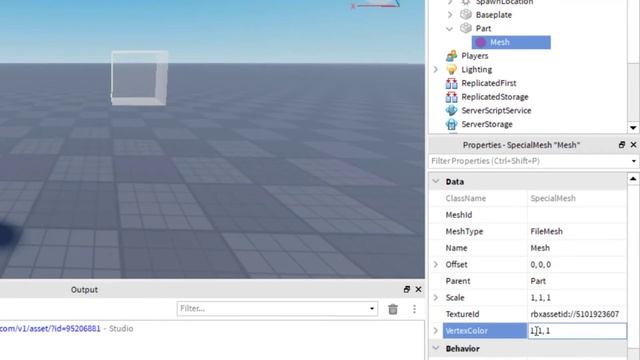
Task: Select ServerStorage in the Explorer
Action: click(x=487, y=124)
